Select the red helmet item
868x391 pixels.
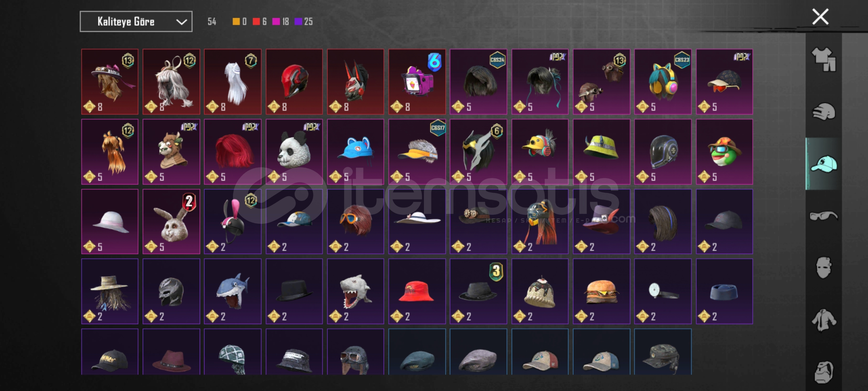tap(294, 82)
